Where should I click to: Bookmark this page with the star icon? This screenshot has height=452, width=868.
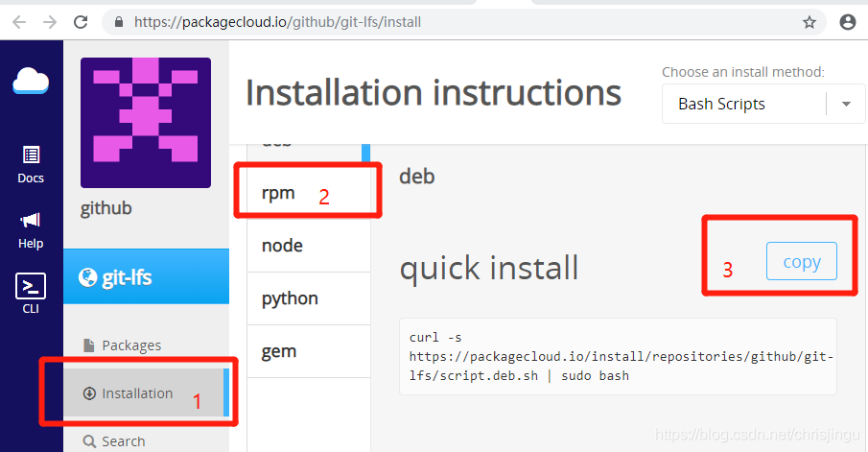point(809,22)
